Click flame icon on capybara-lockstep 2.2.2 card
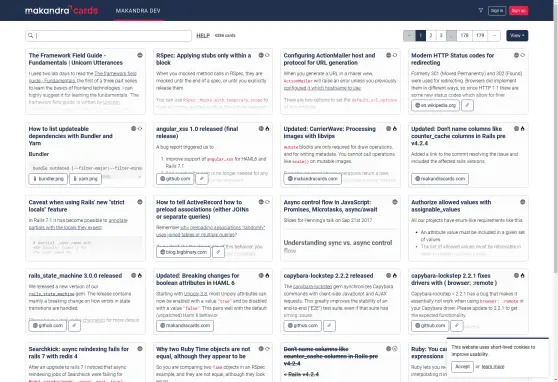The width and height of the screenshot is (558, 382). [x=395, y=275]
